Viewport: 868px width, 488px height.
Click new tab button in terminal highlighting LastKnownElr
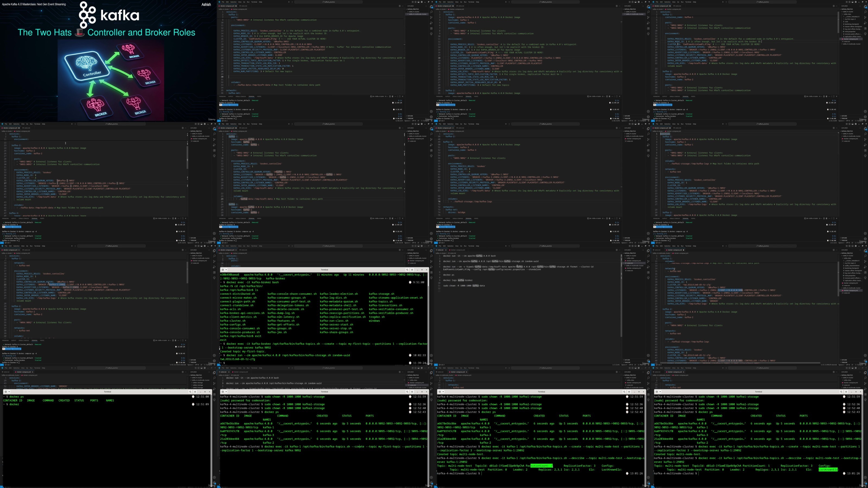[x=657, y=392]
